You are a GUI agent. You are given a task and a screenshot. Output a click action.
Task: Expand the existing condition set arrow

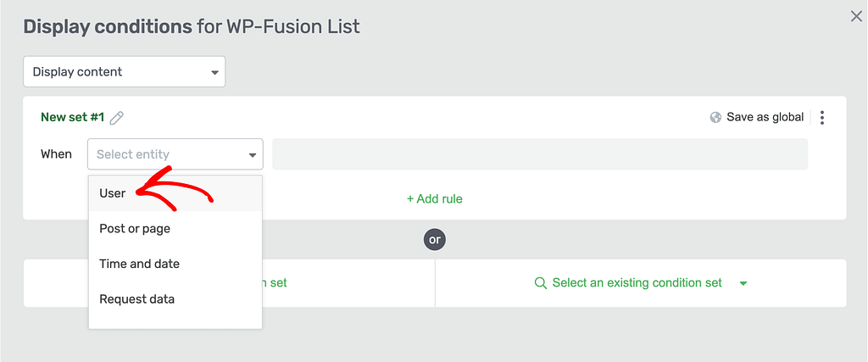click(743, 283)
